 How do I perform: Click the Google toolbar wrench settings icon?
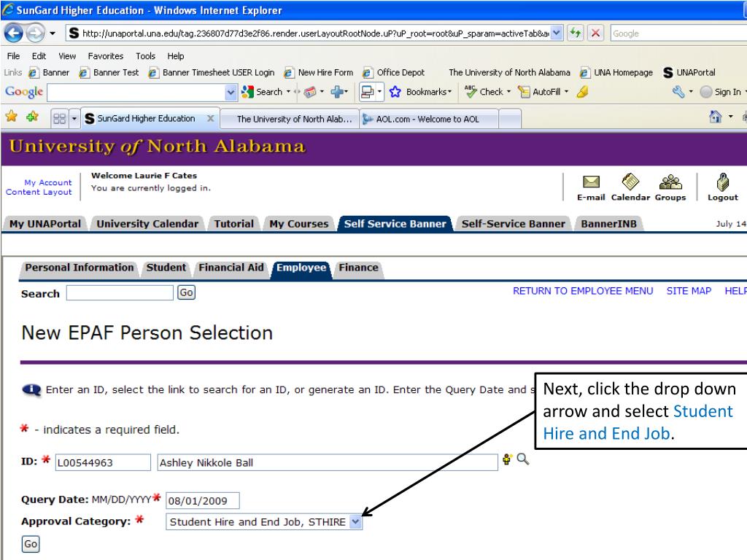pos(678,91)
